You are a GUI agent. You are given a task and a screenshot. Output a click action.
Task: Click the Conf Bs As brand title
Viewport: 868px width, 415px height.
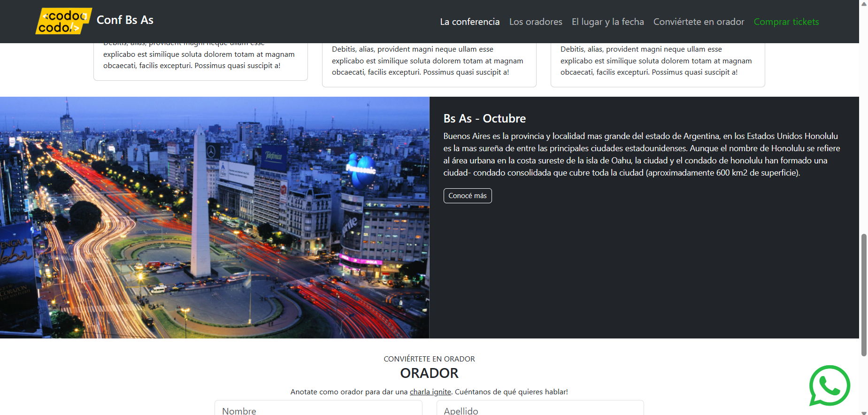(x=125, y=20)
